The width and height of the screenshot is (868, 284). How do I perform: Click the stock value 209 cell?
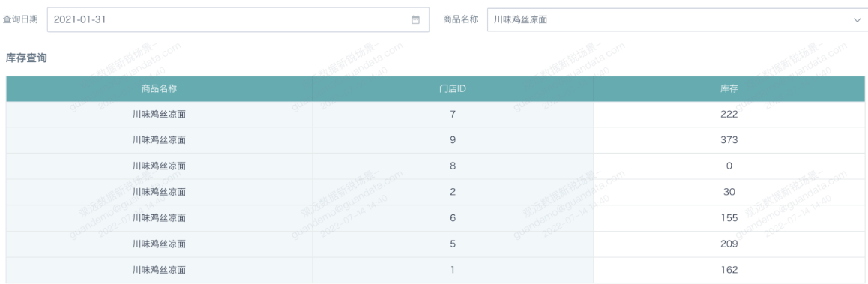pos(729,244)
